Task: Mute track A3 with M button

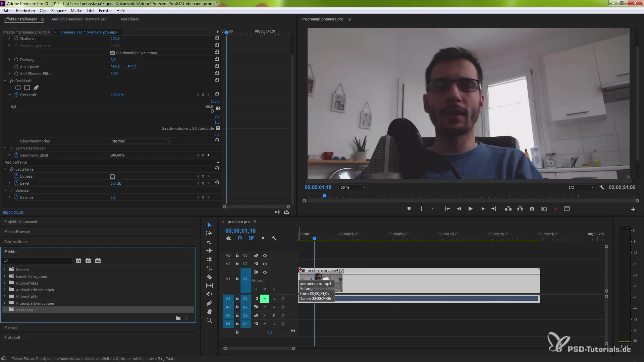Action: [265, 315]
